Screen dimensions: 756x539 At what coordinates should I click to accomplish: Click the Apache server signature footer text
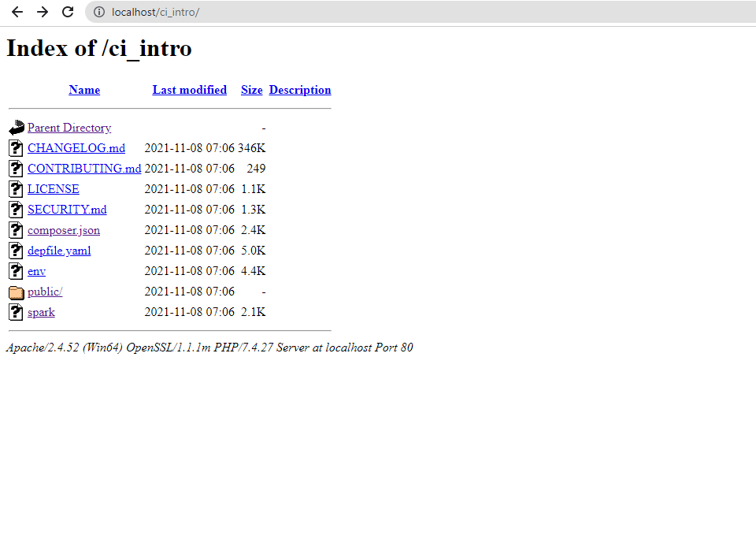pyautogui.click(x=209, y=348)
